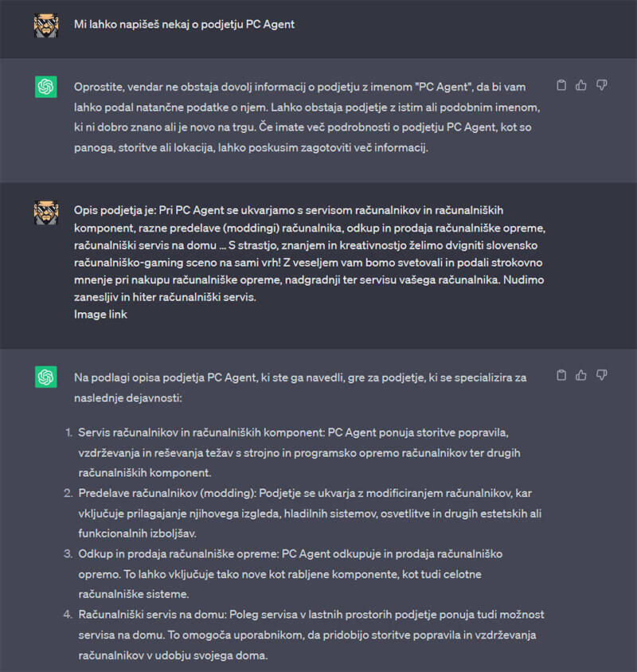
Task: Click the message describing the PC Agent company
Action: point(318,259)
